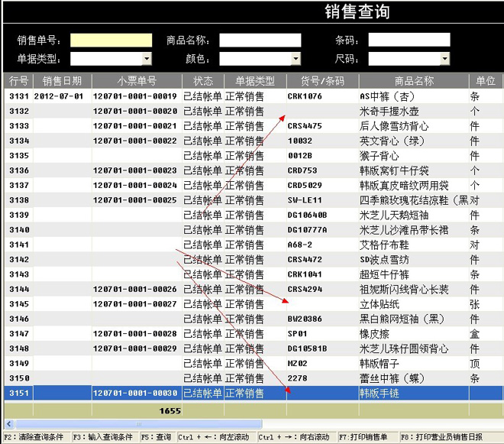Viewport: 504px width, 444px height.
Task: Click F5 查询 shortcut
Action: 157,437
